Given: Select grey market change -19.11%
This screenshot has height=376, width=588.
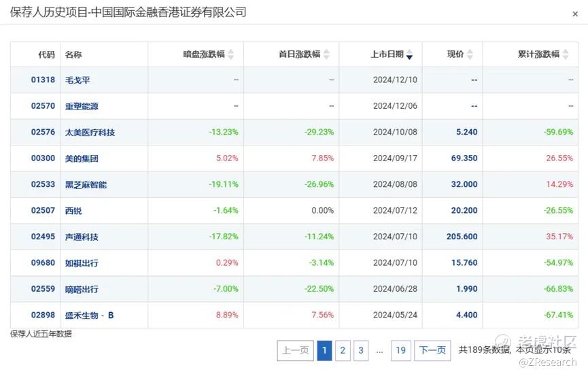Looking at the screenshot, I should (224, 185).
